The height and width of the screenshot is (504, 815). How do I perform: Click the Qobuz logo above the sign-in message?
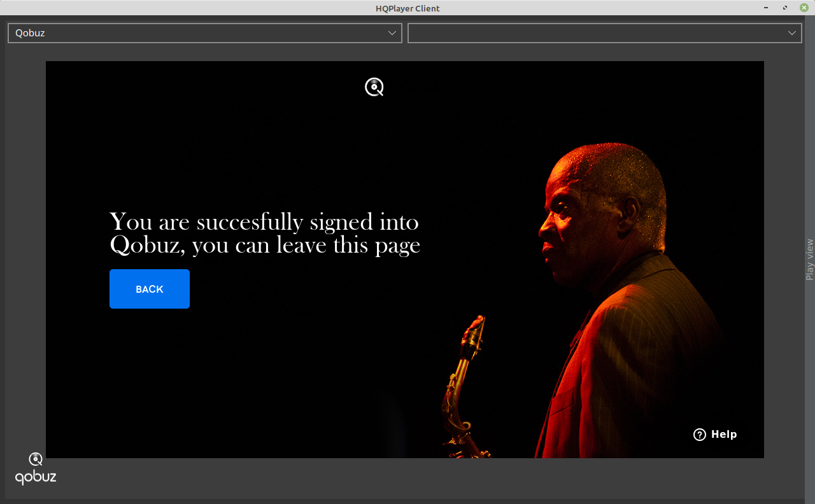click(x=374, y=87)
